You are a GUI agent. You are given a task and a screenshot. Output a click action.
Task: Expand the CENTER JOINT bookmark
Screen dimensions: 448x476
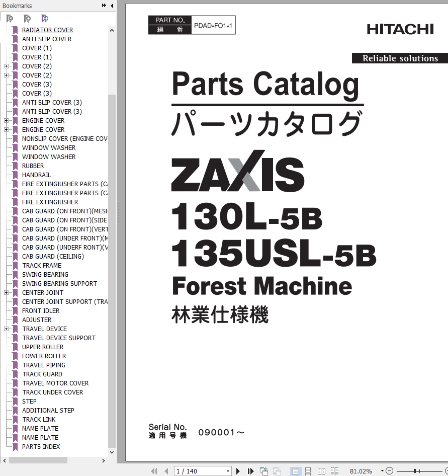click(6, 293)
